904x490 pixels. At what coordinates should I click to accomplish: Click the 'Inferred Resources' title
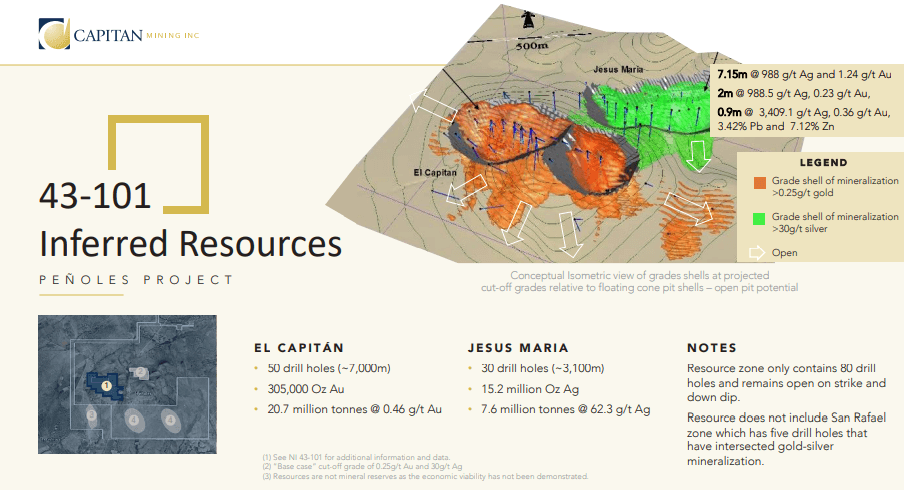pos(190,243)
